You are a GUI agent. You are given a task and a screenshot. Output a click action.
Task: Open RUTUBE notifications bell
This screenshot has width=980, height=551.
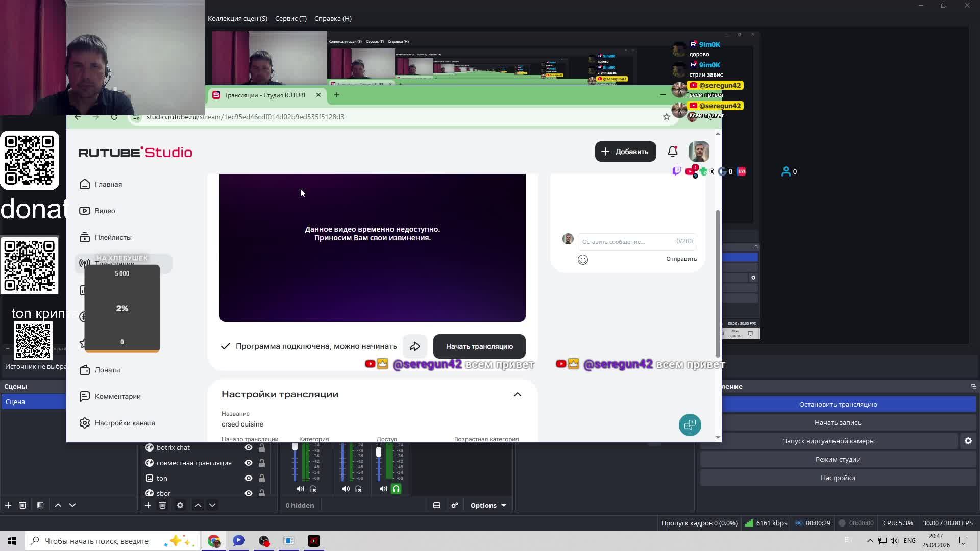coord(672,152)
